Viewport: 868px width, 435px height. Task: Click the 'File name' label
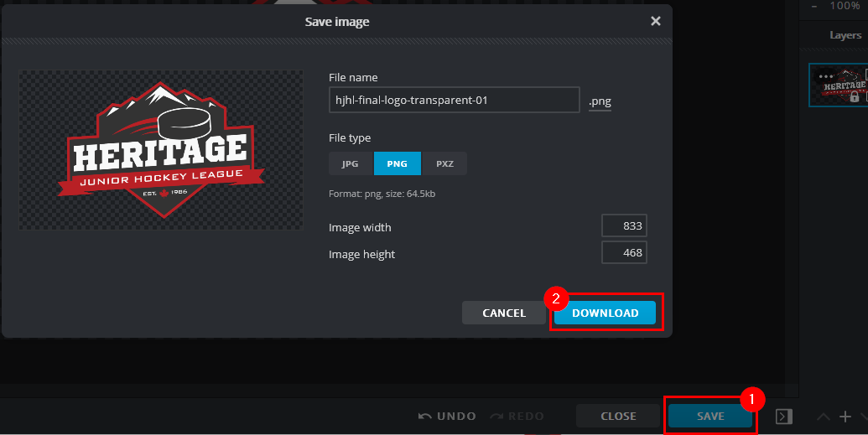pos(353,77)
